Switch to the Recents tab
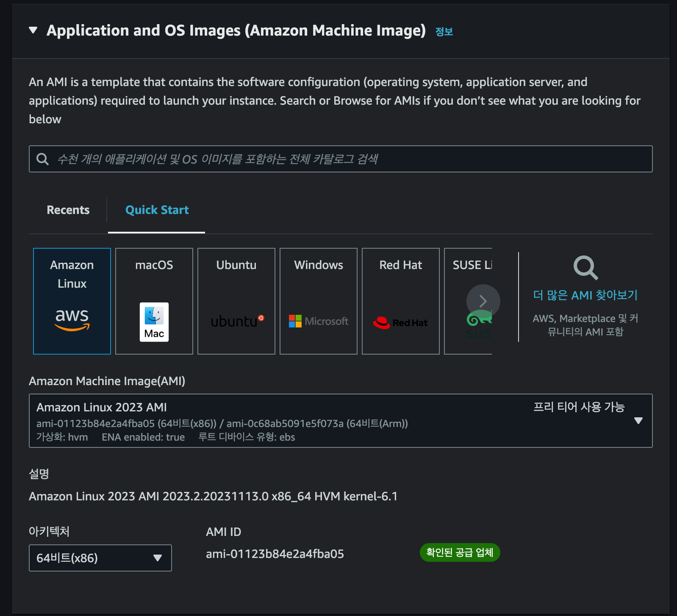The width and height of the screenshot is (677, 616). [68, 210]
